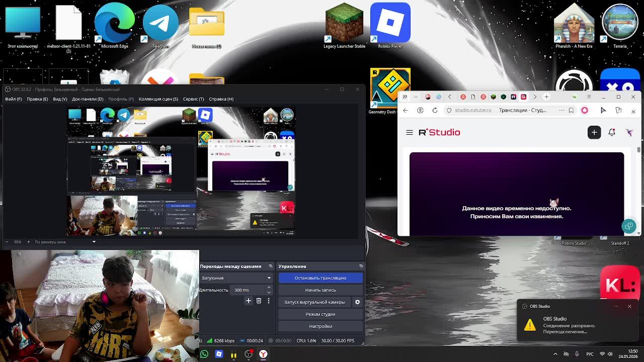
Task: Click the plus create button in R Studio
Action: coord(594,132)
